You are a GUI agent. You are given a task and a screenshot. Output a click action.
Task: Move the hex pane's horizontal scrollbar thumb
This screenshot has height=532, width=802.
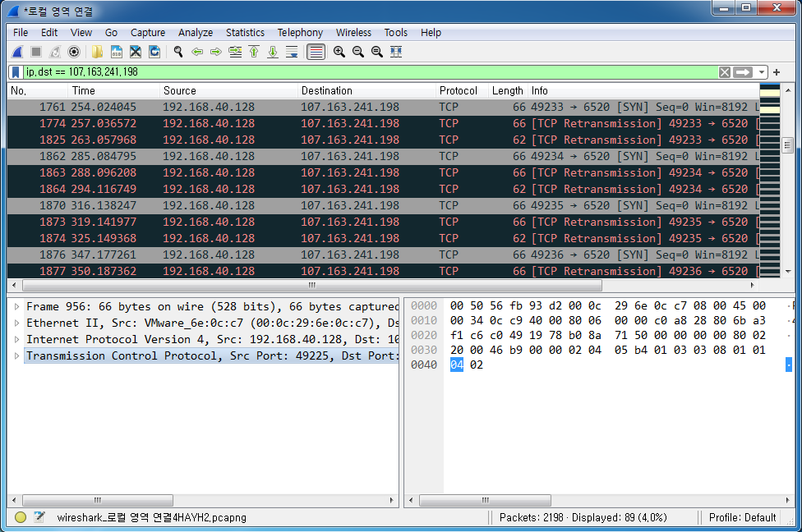[485, 500]
